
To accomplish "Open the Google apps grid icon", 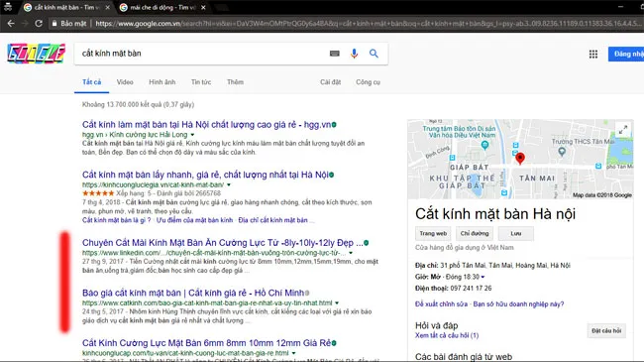I will [x=593, y=54].
